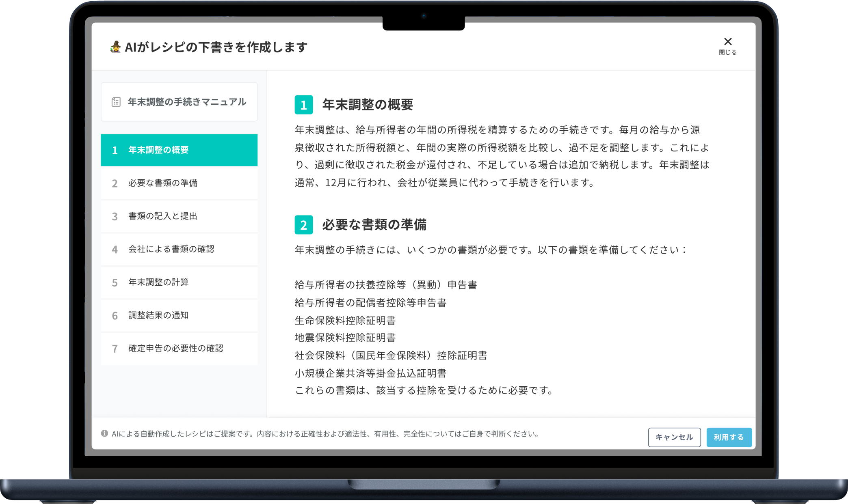Viewport: 848px width, 504px height.
Task: Click teal number 2 badge in content
Action: pyautogui.click(x=303, y=225)
